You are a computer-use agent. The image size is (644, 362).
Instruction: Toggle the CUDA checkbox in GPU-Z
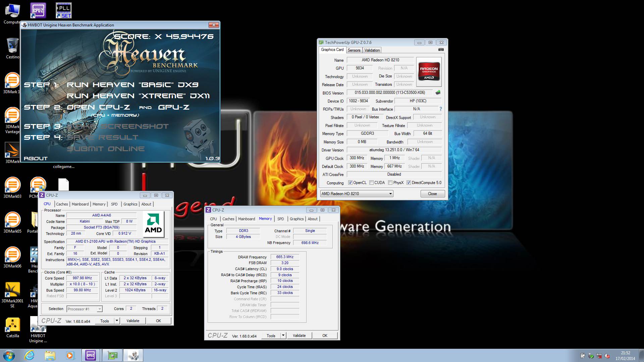371,183
